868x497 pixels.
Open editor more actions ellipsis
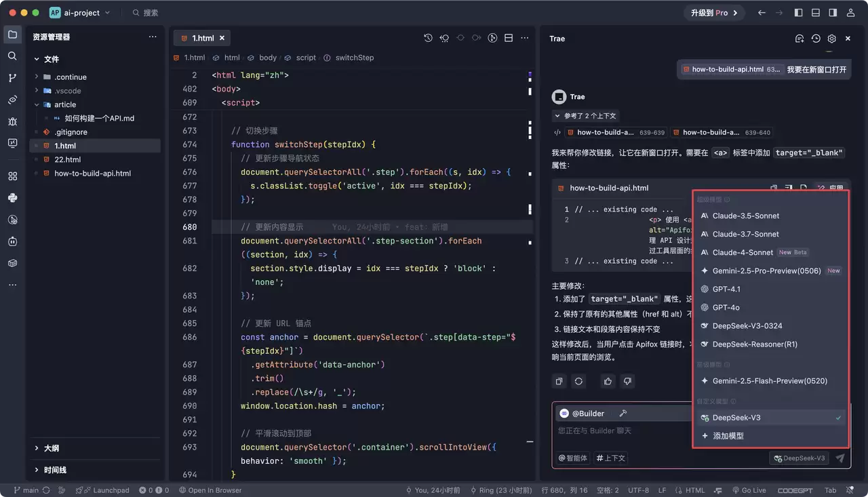click(x=525, y=38)
